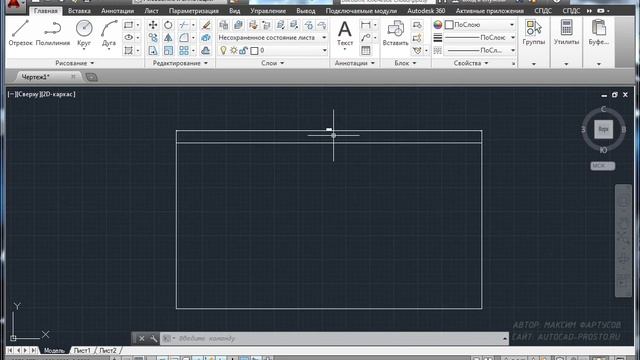This screenshot has width=640, height=360.
Task: Close the command line with X
Action: (142, 338)
